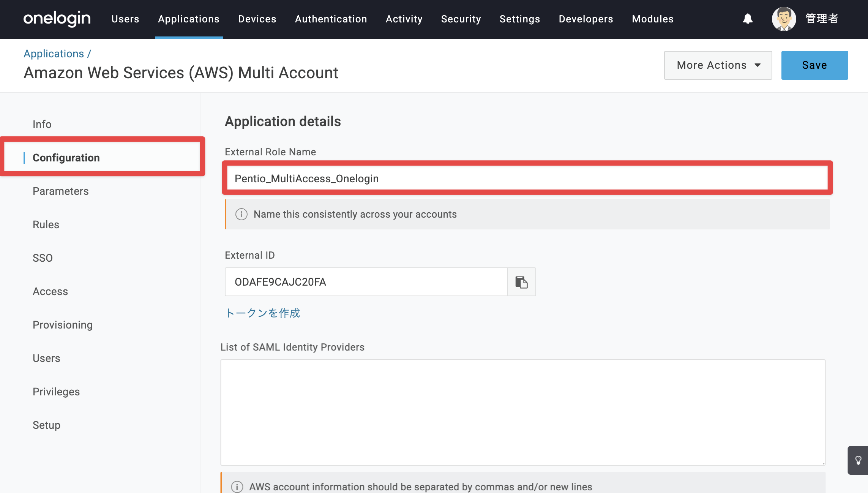Switch to the Info tab
The height and width of the screenshot is (493, 868).
(x=42, y=124)
